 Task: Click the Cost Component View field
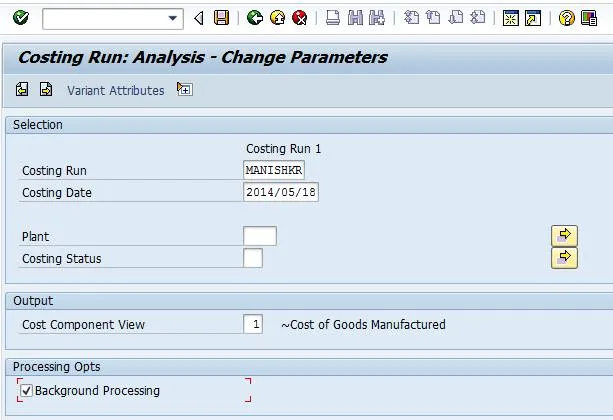tap(253, 324)
